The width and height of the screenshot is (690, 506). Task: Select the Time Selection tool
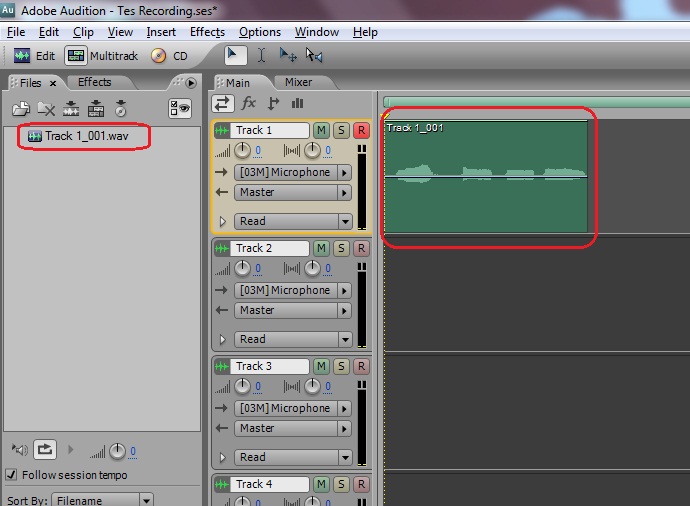click(x=261, y=55)
